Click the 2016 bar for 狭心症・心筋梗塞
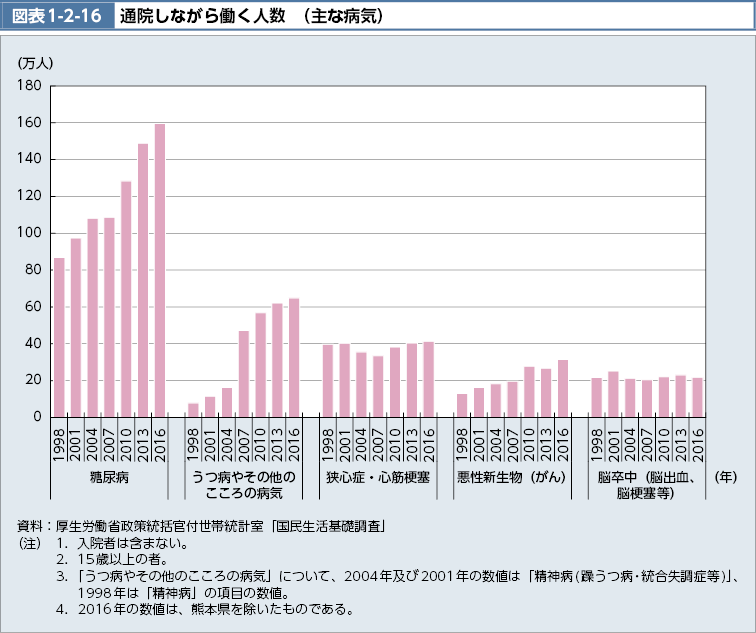The image size is (756, 633). tap(429, 379)
